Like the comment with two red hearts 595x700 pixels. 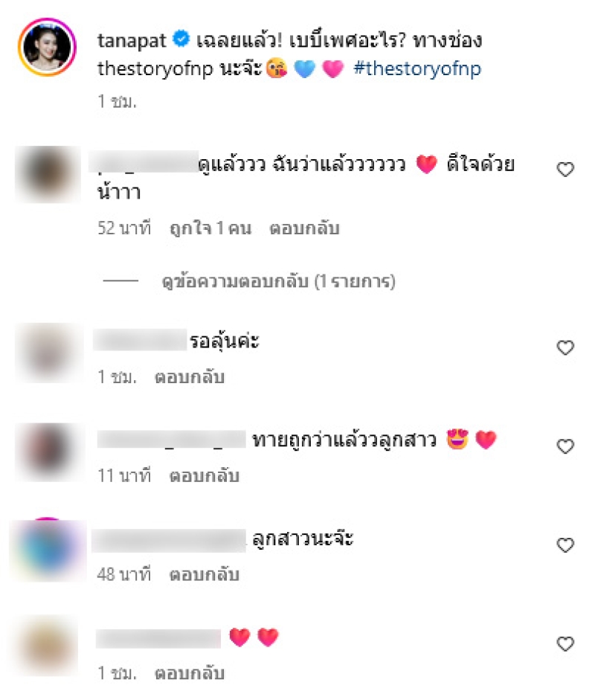(565, 643)
